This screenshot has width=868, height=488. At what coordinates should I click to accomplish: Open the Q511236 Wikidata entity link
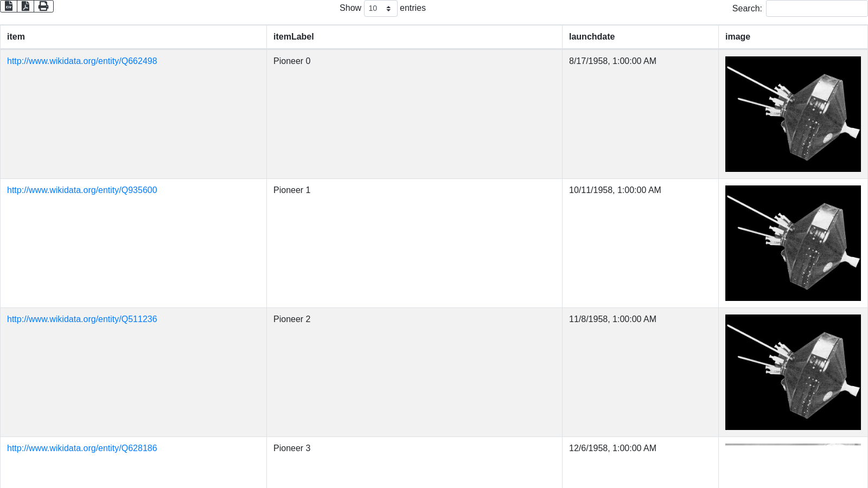82,319
